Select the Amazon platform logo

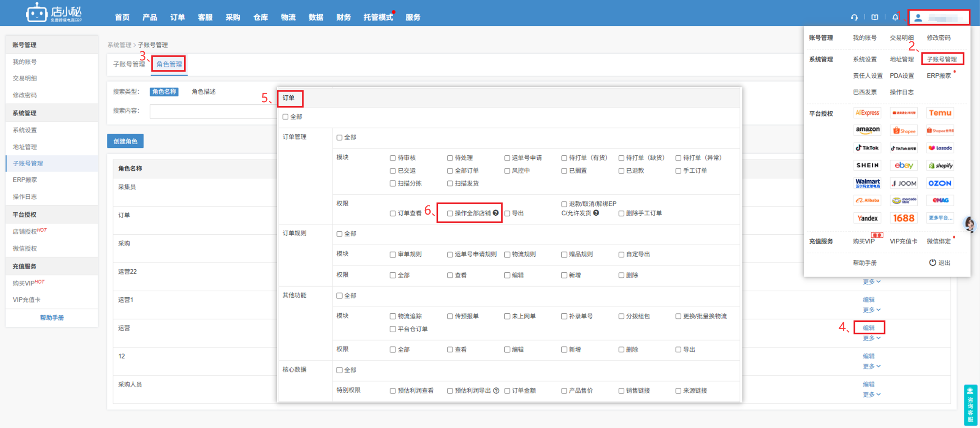(868, 130)
